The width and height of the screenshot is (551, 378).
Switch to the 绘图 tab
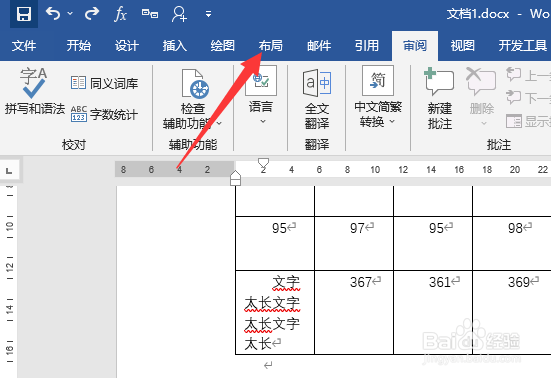[223, 46]
